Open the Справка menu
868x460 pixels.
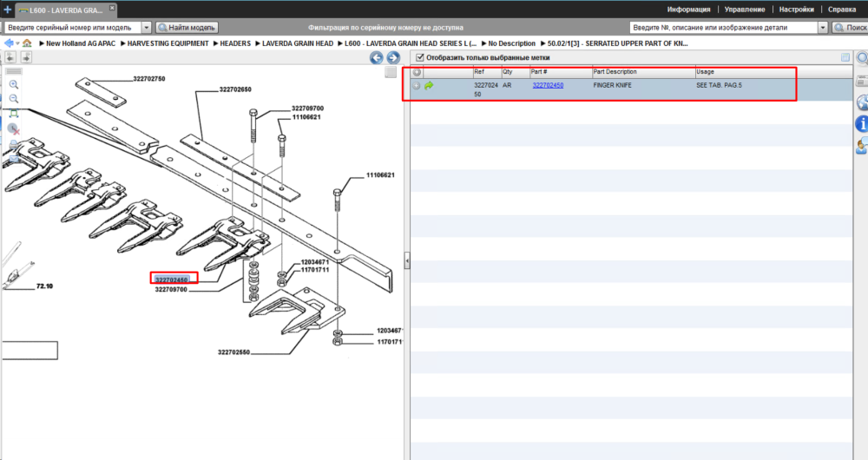841,10
